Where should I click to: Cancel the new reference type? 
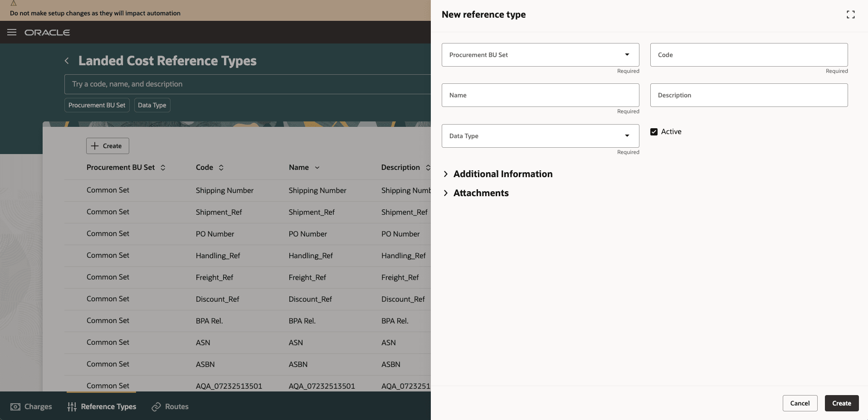800,403
